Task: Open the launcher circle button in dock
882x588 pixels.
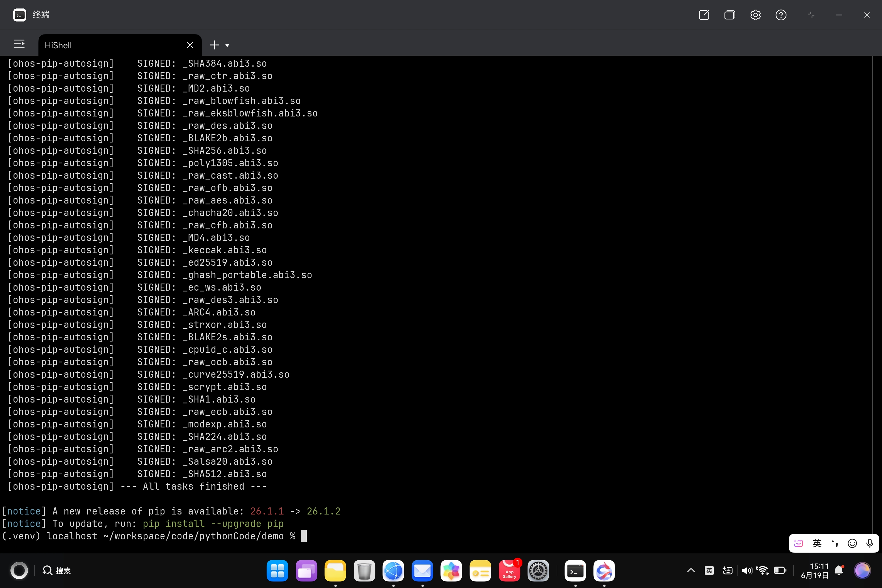Action: (x=19, y=570)
